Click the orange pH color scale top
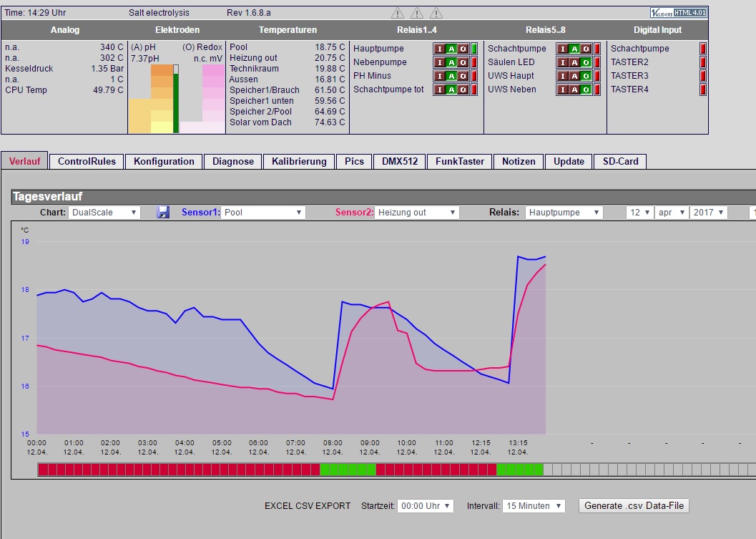Image resolution: width=756 pixels, height=539 pixels. click(162, 70)
